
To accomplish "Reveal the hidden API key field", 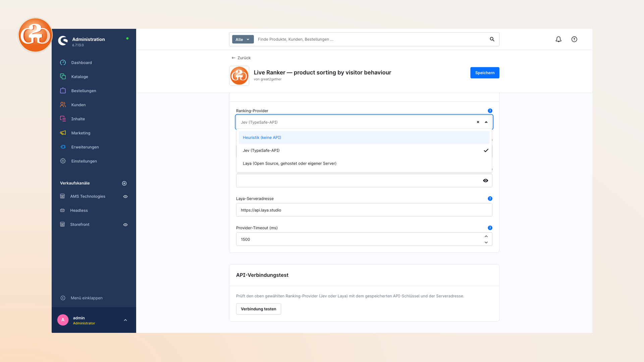I will click(485, 181).
